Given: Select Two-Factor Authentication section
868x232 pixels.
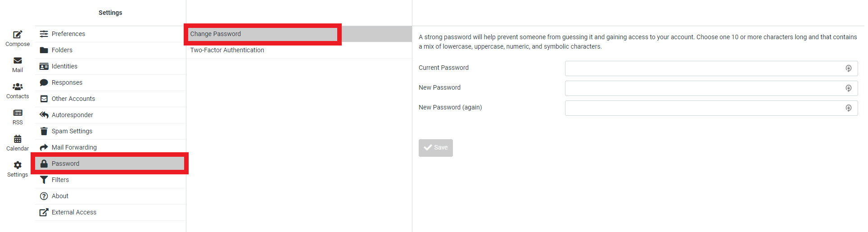Looking at the screenshot, I should tap(299, 50).
